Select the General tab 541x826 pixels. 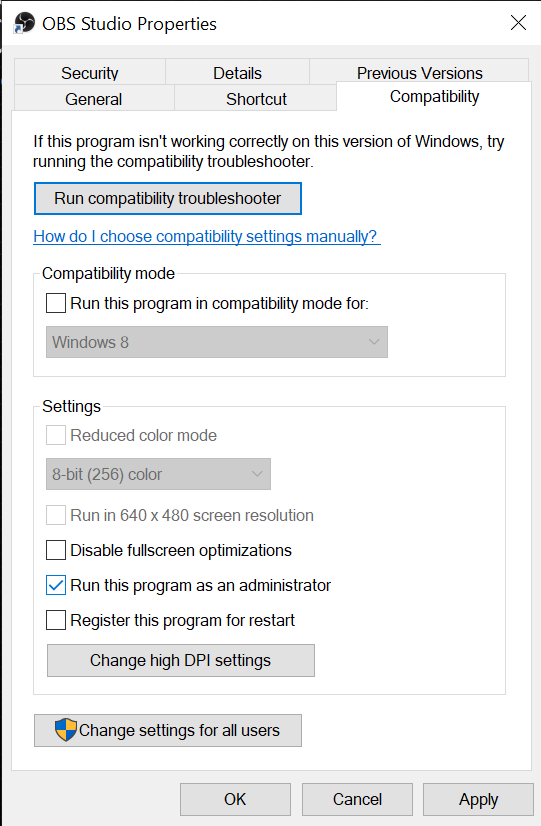click(94, 98)
